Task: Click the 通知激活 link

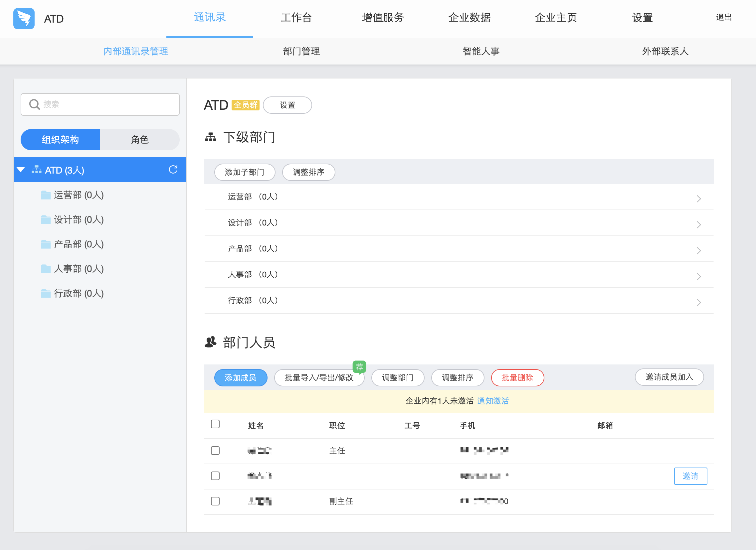Action: tap(493, 401)
